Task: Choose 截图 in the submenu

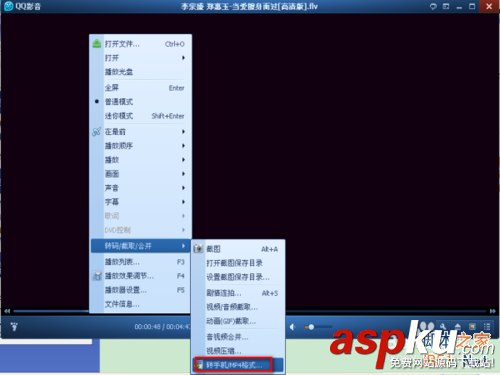Action: pos(238,249)
